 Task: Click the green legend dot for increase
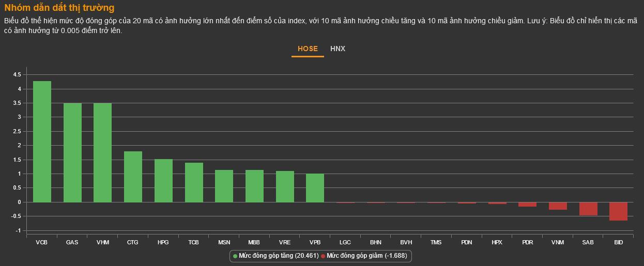[x=235, y=256]
